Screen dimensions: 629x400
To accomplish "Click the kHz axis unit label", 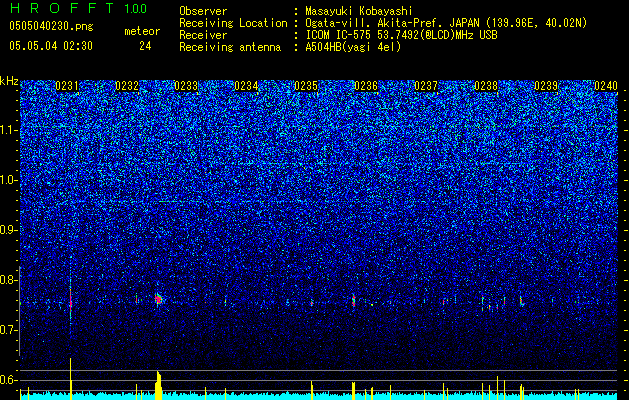I will pos(9,81).
